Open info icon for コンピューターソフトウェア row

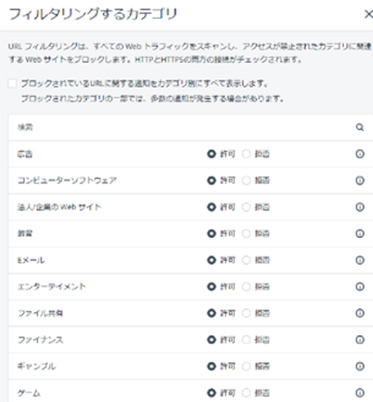[x=360, y=180]
